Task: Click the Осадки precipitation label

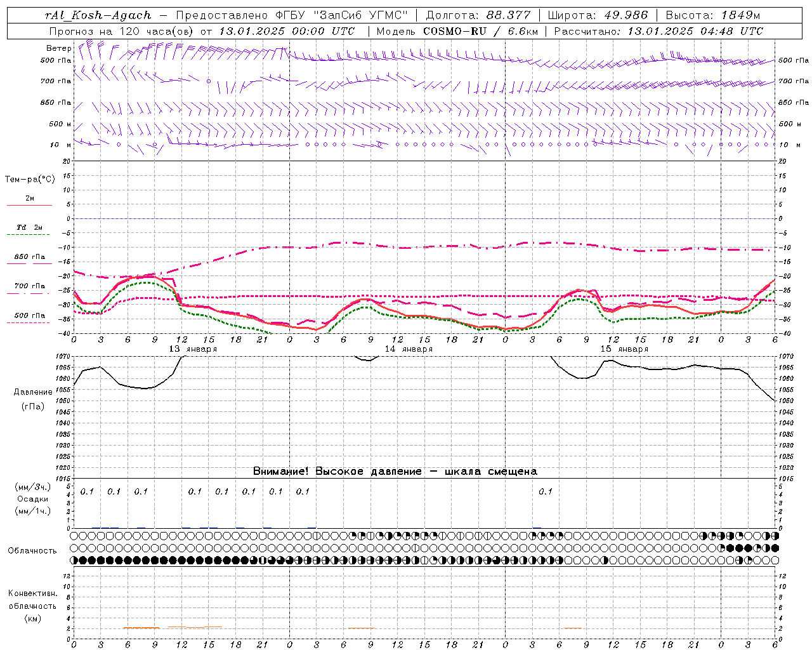Action: 32,500
